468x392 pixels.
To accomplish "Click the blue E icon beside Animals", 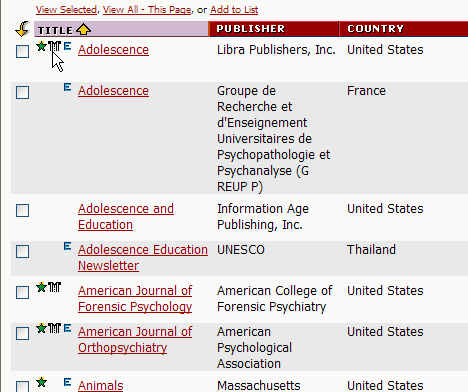I will point(67,382).
